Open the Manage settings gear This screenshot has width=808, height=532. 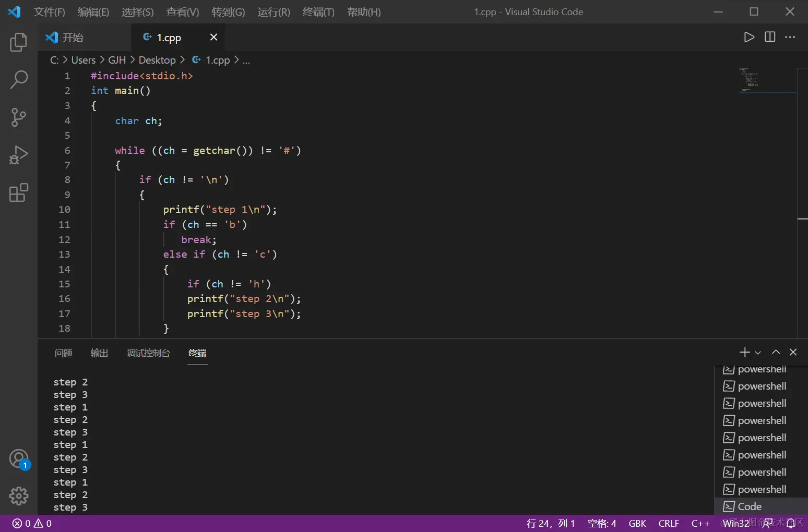pos(19,496)
